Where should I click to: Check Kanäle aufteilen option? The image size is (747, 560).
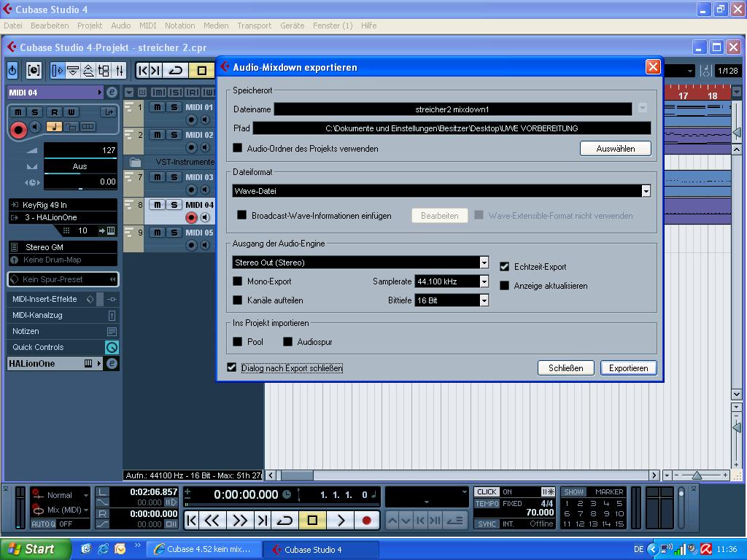click(x=237, y=300)
